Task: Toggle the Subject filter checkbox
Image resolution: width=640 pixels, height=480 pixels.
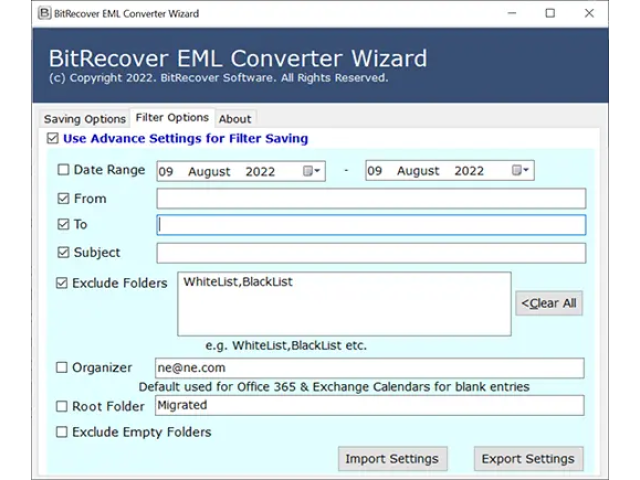Action: tap(64, 253)
